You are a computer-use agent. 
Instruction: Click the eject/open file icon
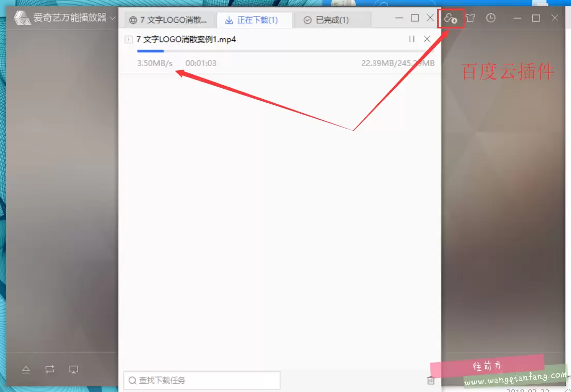click(26, 369)
